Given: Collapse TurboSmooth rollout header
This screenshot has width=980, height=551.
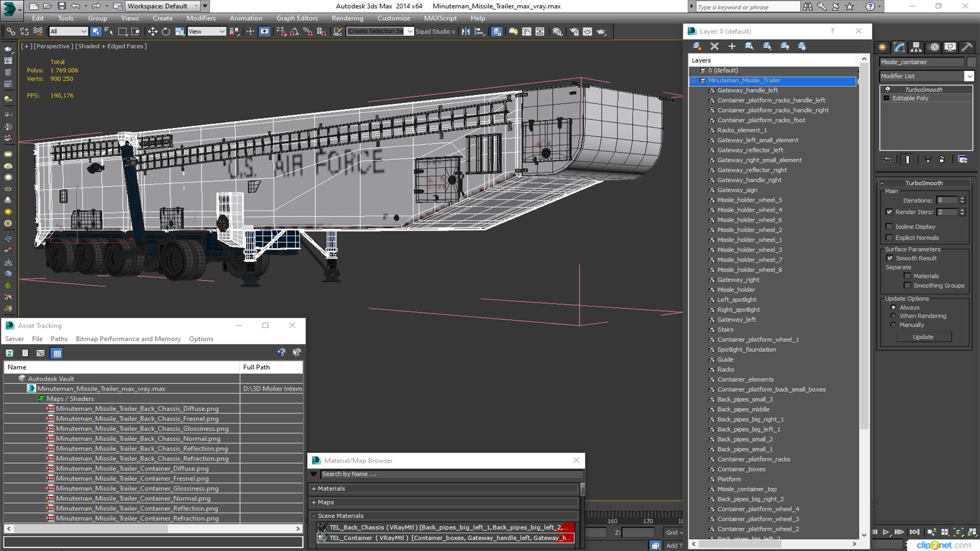Looking at the screenshot, I should pos(924,183).
